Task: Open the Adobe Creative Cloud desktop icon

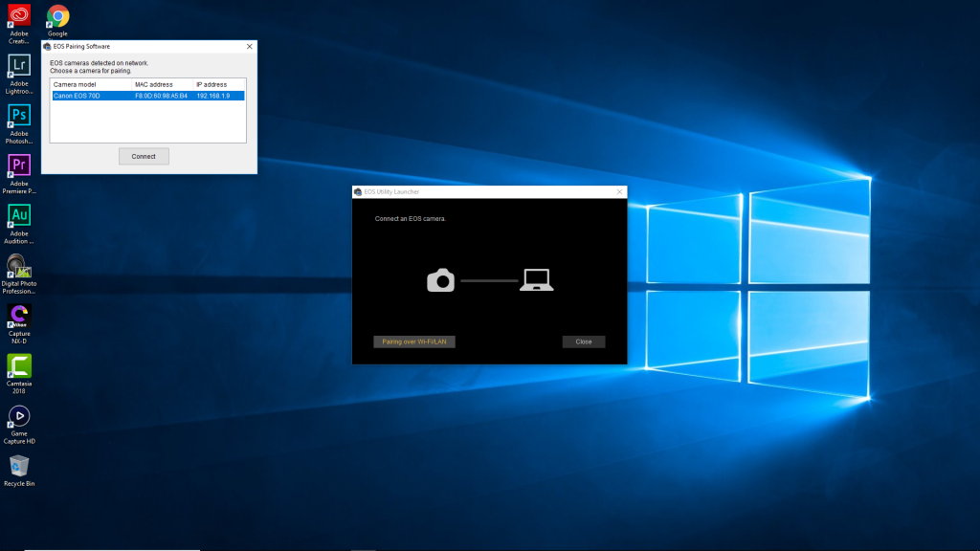Action: (x=19, y=16)
